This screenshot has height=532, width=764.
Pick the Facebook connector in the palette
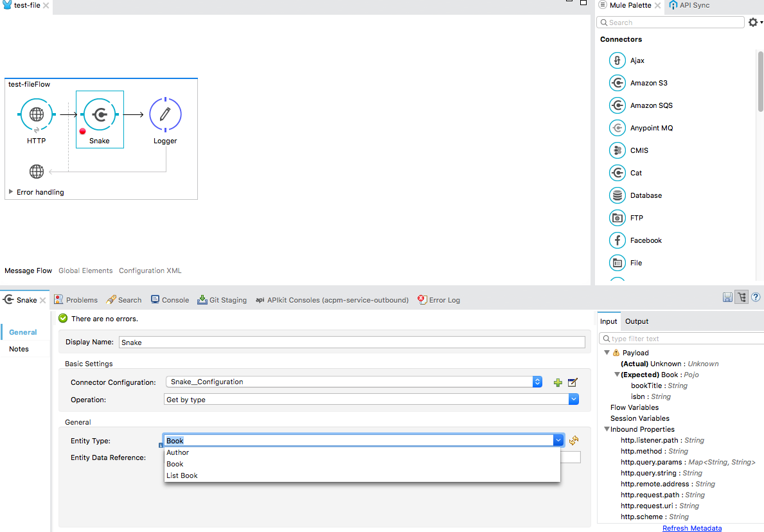pos(645,240)
